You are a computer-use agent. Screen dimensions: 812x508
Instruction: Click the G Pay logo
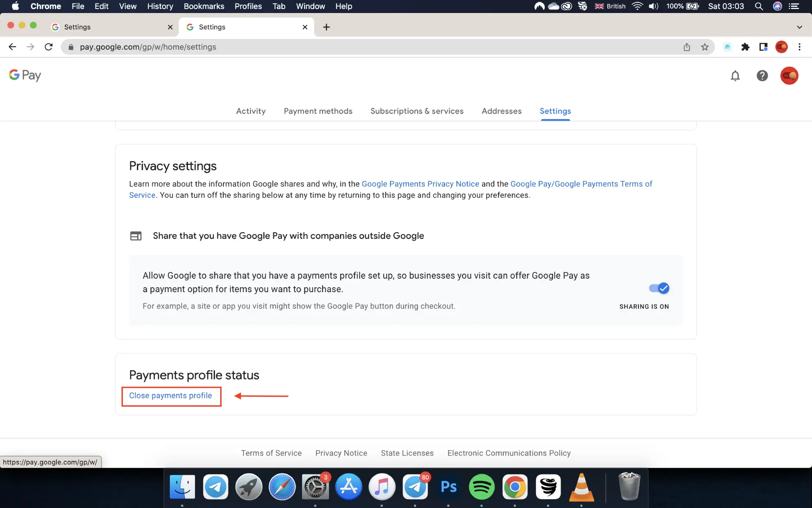[x=25, y=75]
